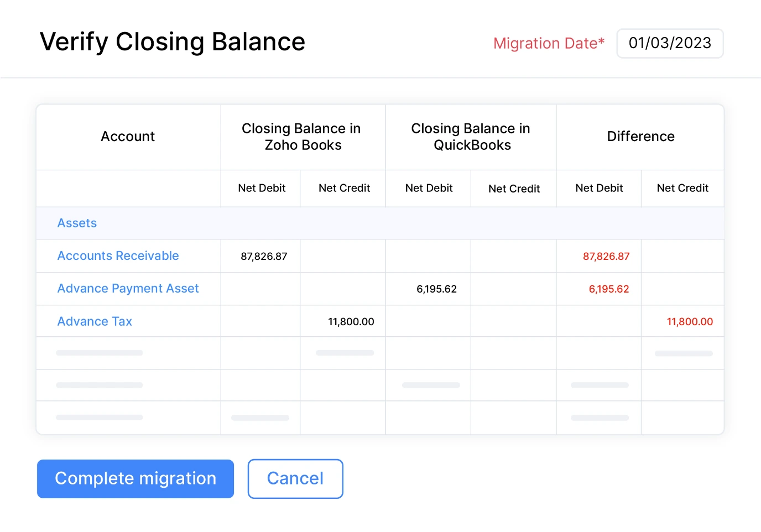Select the 11,800.00 Zoho Books credit value
This screenshot has height=532, width=761.
[x=351, y=321]
